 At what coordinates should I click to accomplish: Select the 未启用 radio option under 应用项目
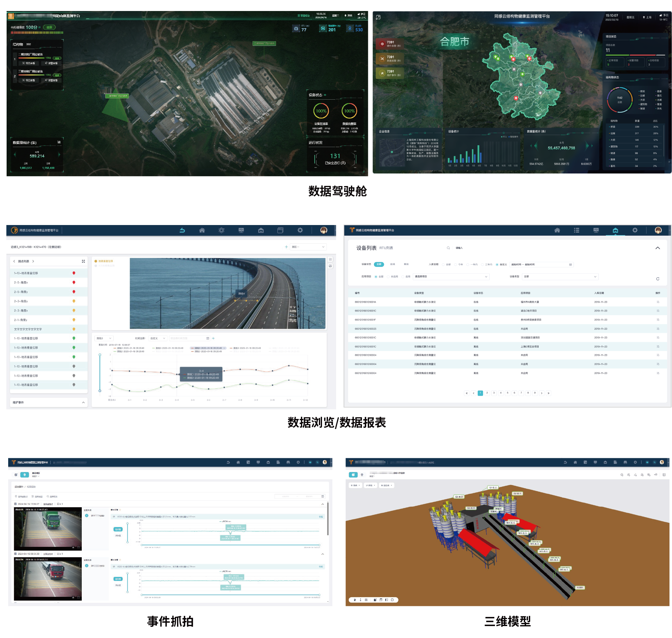pyautogui.click(x=388, y=277)
